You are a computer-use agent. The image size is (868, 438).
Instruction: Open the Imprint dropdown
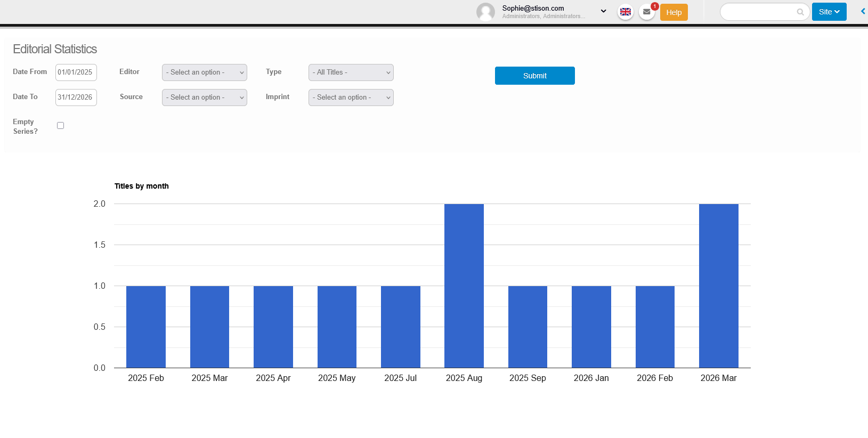[351, 98]
